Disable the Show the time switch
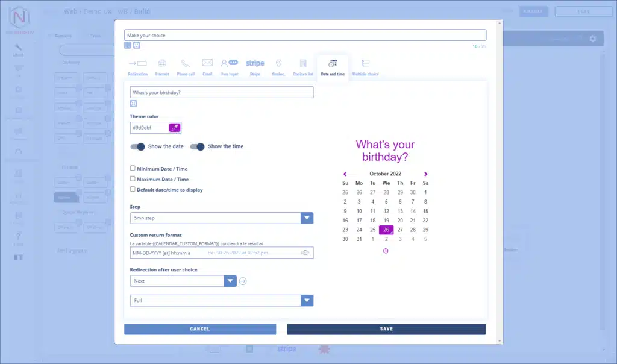Image resolution: width=617 pixels, height=364 pixels. (x=198, y=146)
